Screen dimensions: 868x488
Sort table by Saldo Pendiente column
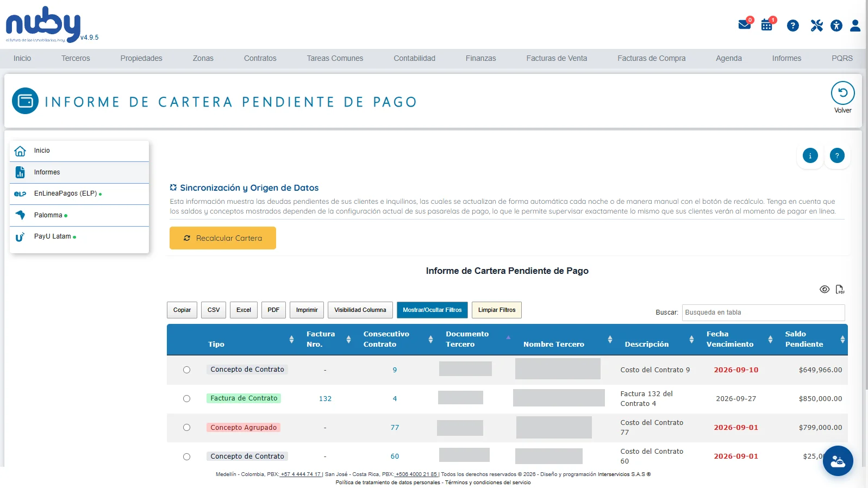(842, 340)
